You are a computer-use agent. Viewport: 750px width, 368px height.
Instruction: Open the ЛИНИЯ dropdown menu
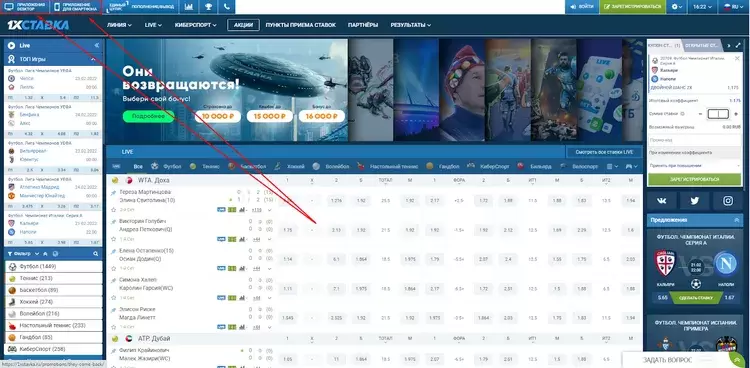click(x=119, y=25)
